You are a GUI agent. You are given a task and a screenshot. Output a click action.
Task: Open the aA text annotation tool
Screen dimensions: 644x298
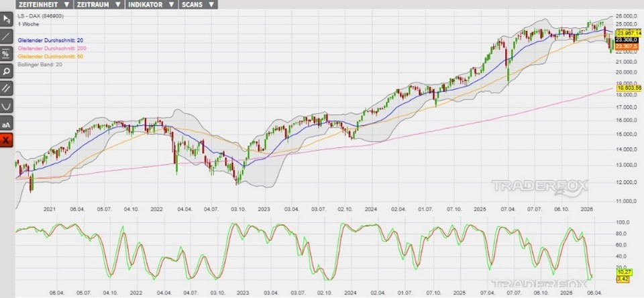click(7, 123)
